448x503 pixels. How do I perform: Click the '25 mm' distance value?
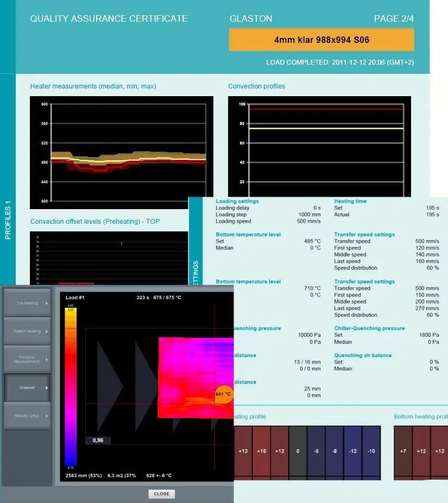(312, 388)
